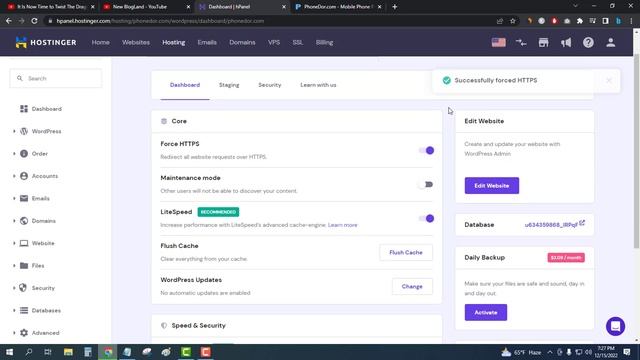Image resolution: width=640 pixels, height=360 pixels.
Task: Open Chrome from the taskbar
Action: [x=108, y=352]
